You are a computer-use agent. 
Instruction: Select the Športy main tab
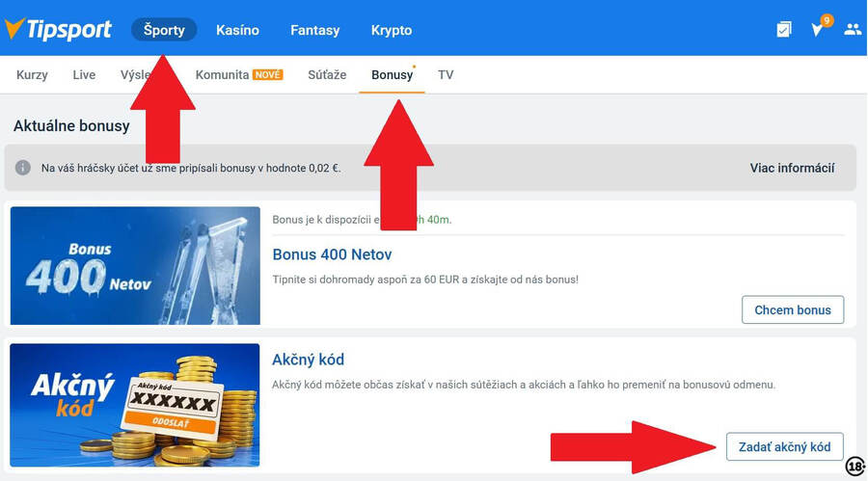point(164,30)
